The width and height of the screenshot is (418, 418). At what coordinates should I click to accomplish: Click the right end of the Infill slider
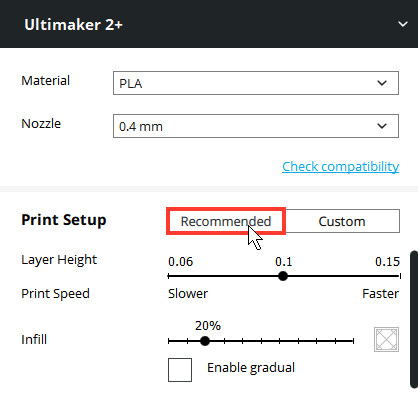point(353,341)
